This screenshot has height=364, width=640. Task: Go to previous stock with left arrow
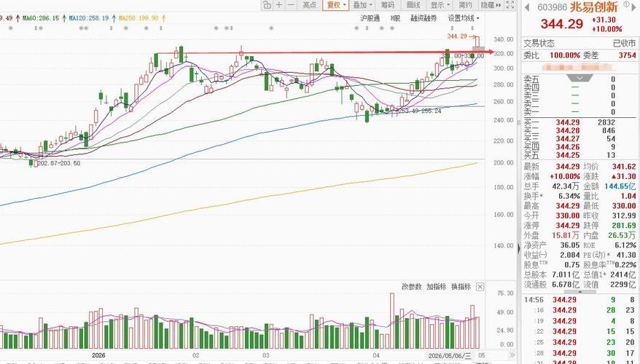coord(527,7)
